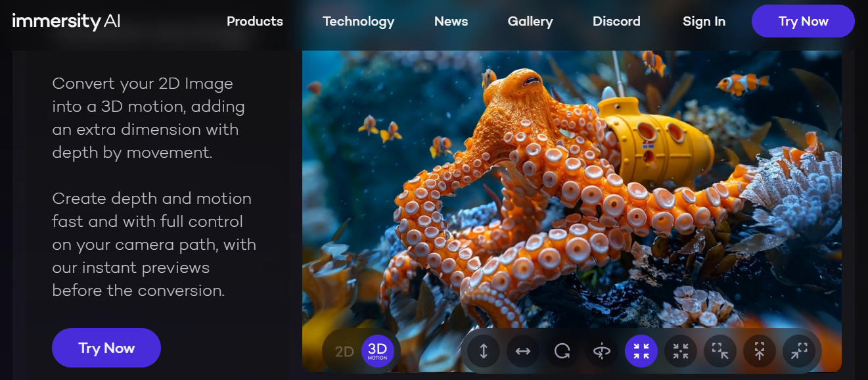Go to the News page
Screen dimensions: 868x380
[x=451, y=21]
